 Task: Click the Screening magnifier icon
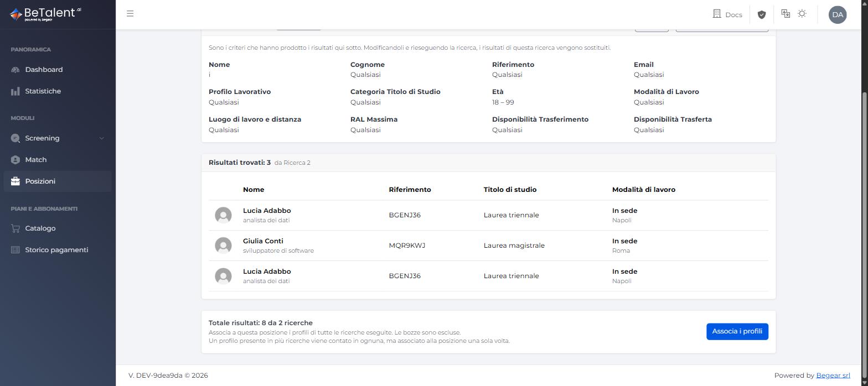pyautogui.click(x=15, y=138)
